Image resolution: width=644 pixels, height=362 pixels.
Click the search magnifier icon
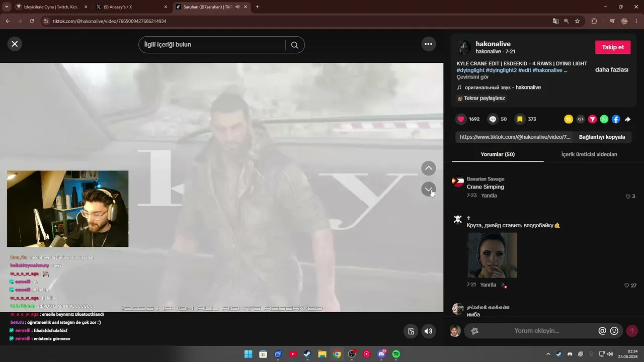click(295, 45)
